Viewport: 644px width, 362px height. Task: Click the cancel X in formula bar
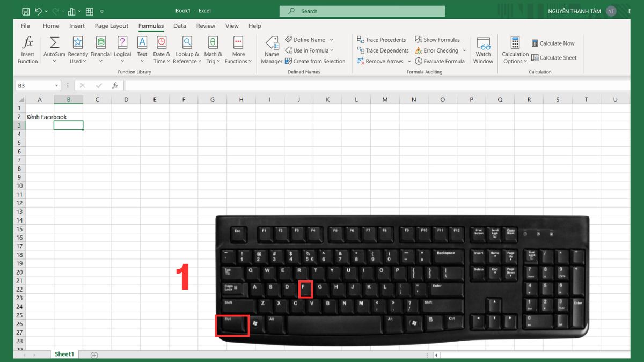83,86
